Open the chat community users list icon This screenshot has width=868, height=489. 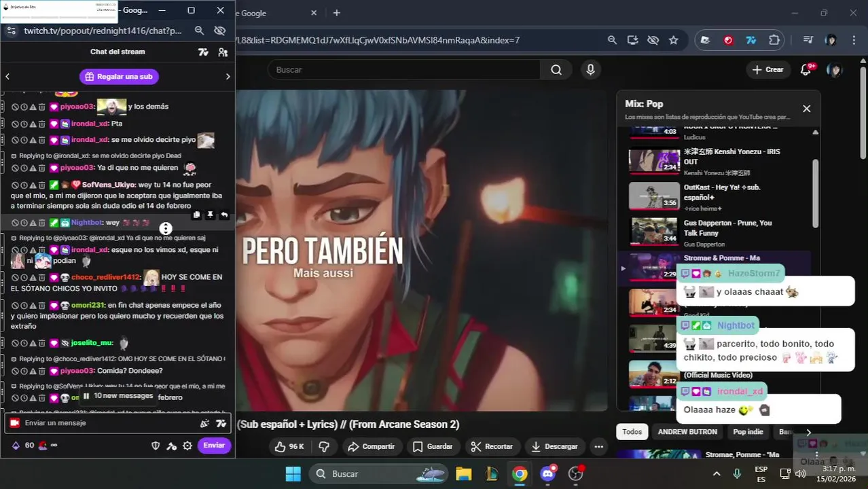223,52
